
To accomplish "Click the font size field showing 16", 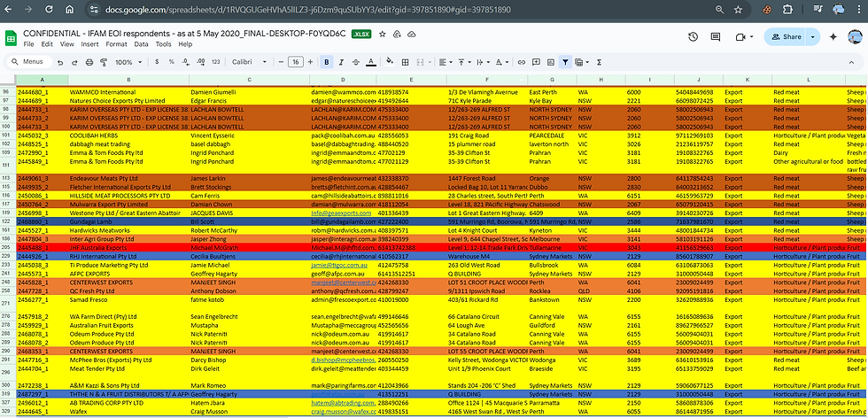I will 296,62.
